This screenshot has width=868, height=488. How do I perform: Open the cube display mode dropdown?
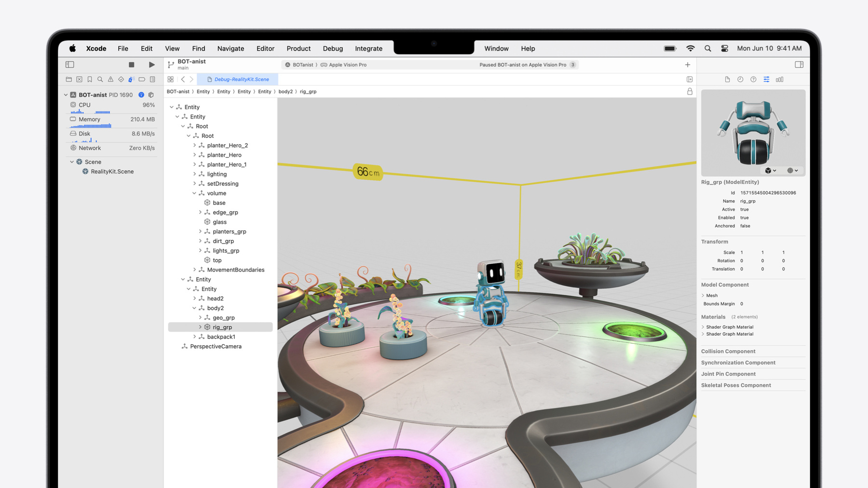(x=771, y=171)
